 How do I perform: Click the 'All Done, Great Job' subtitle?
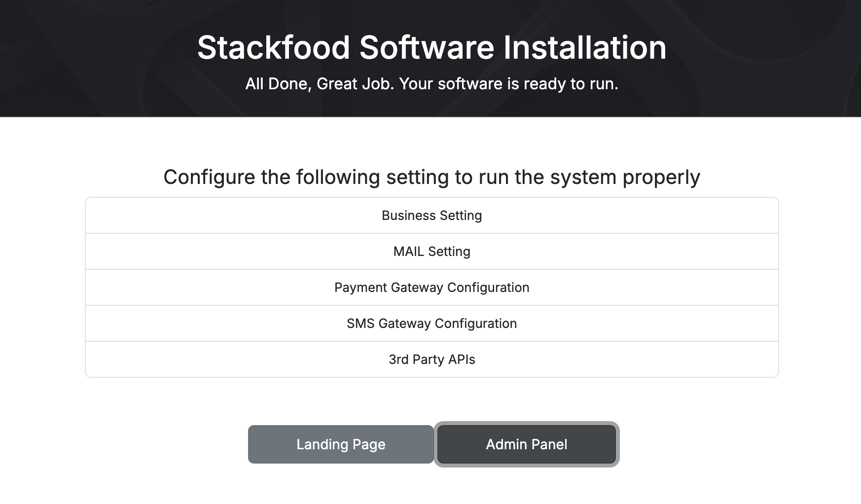tap(432, 84)
